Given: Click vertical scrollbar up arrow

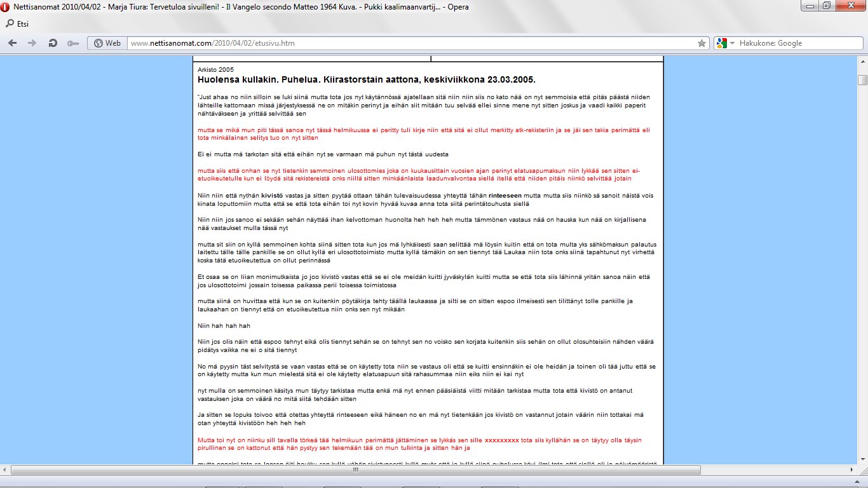Looking at the screenshot, I should pos(862,61).
